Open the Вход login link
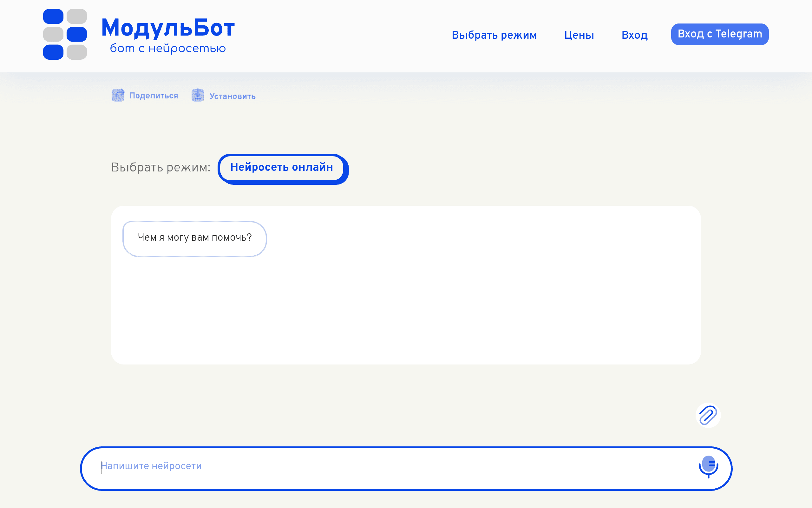Viewport: 812px width, 508px height. 634,35
